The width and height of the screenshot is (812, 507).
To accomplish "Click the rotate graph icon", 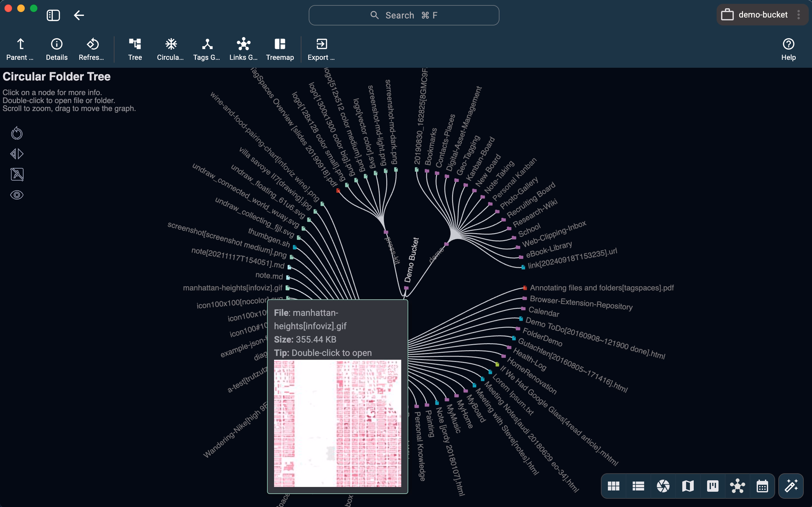I will pos(17,133).
